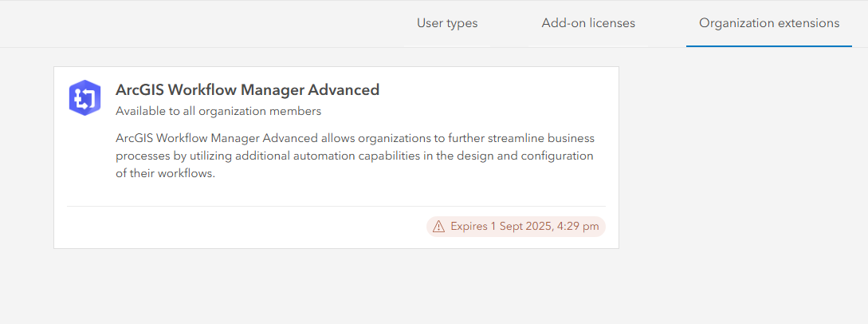Image resolution: width=868 pixels, height=324 pixels.
Task: Click the Workflow Manager hexagon icon
Action: 84,97
